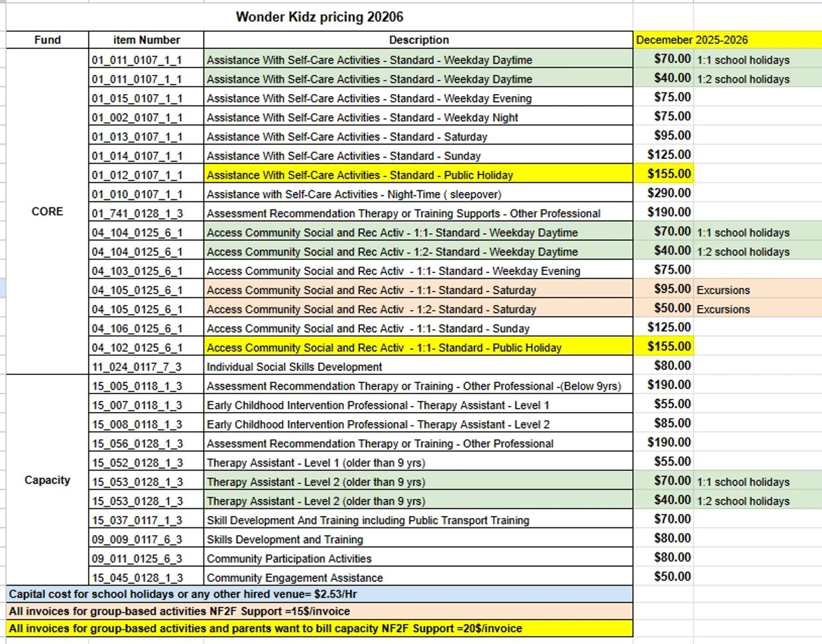Click the $85.00 price cell
The image size is (822, 644).
click(672, 423)
